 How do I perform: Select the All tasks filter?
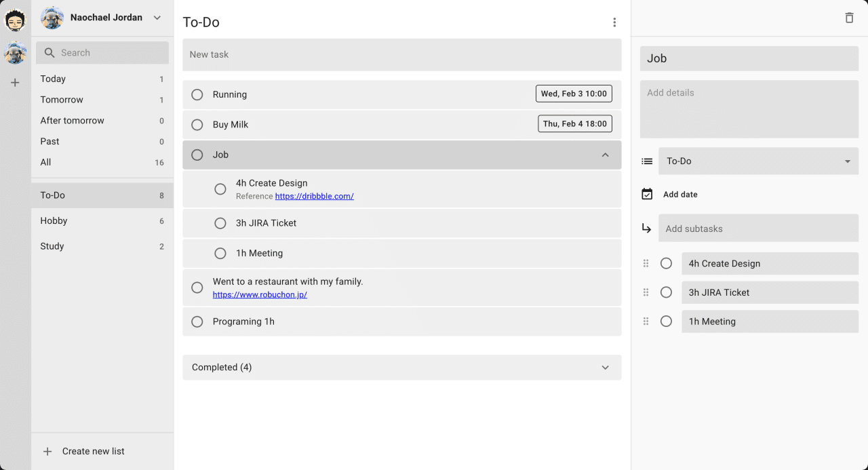(102, 163)
